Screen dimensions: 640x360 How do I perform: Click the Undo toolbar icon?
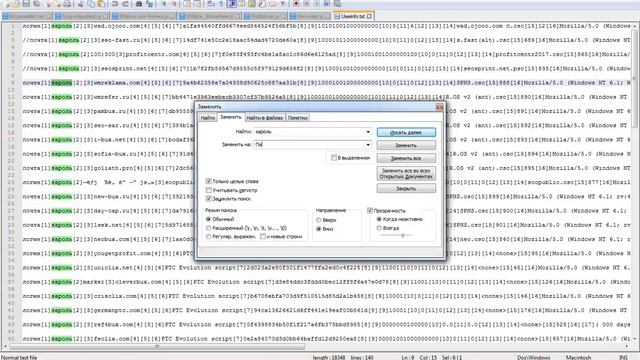(x=115, y=4)
